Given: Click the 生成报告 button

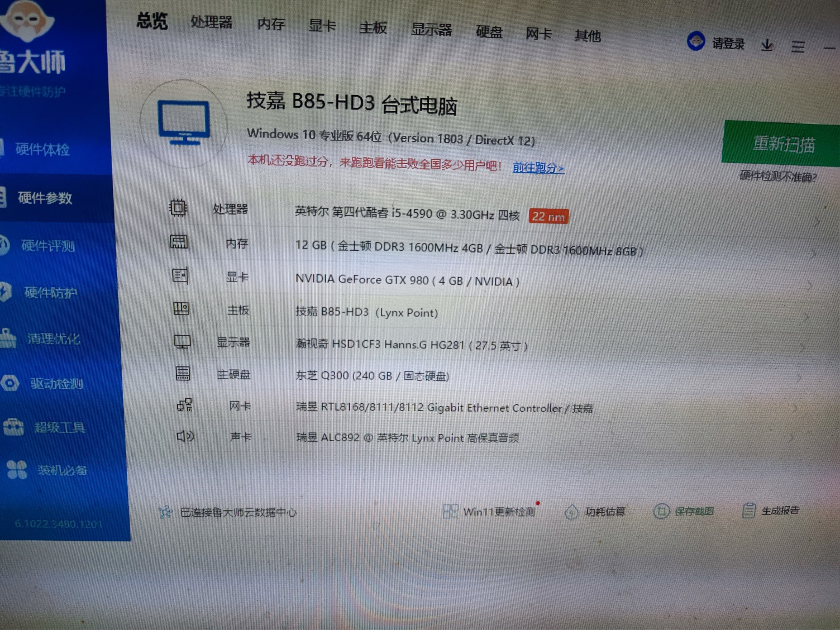Looking at the screenshot, I should click(x=771, y=510).
